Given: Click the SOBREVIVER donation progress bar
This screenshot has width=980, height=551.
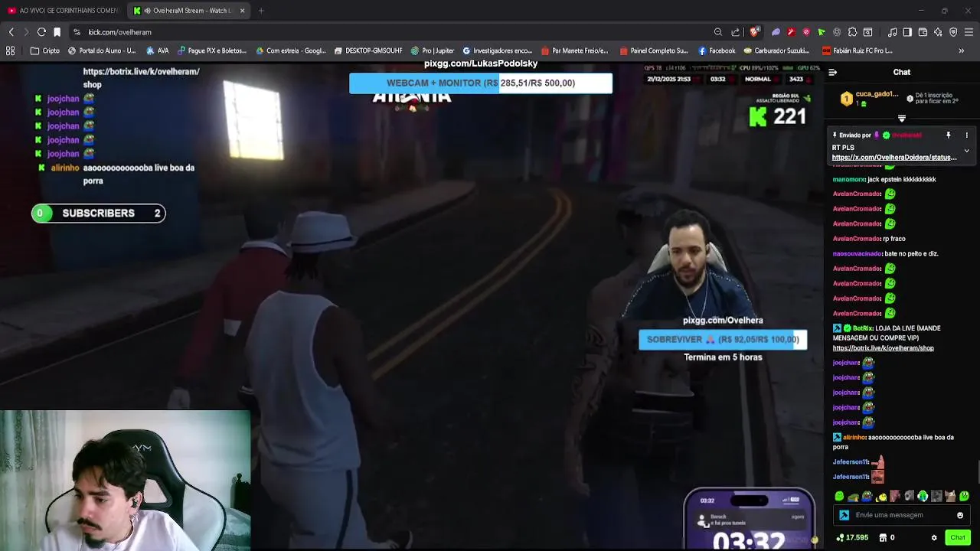Looking at the screenshot, I should [x=723, y=339].
